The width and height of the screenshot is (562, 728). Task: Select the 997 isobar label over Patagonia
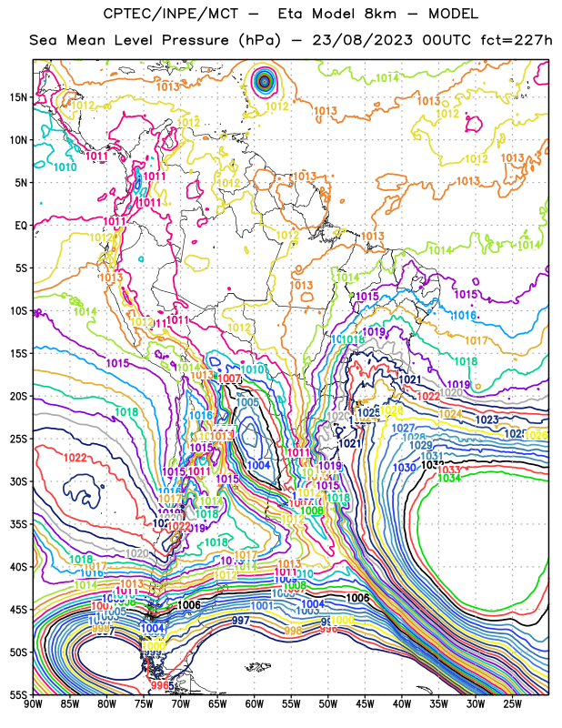point(241,621)
